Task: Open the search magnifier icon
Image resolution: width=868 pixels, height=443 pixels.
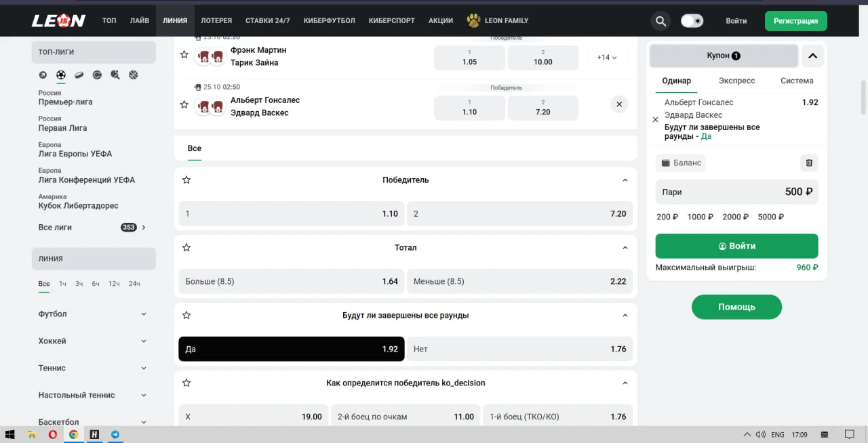Action: pos(660,21)
